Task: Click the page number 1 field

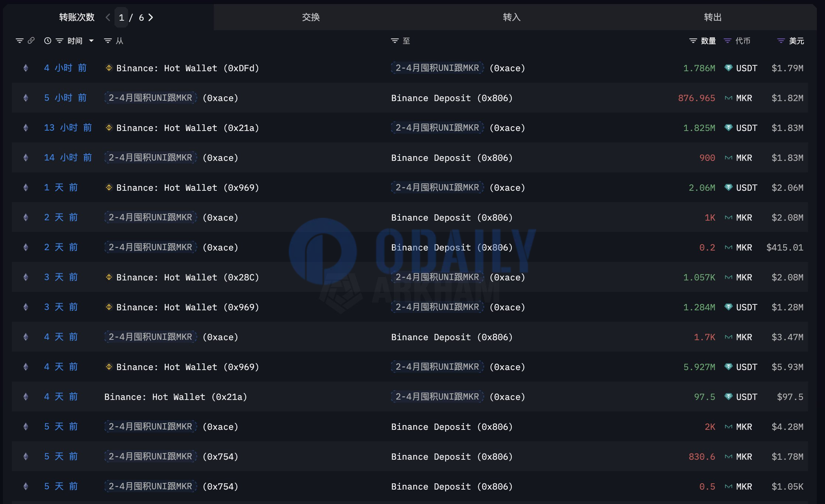Action: point(121,17)
